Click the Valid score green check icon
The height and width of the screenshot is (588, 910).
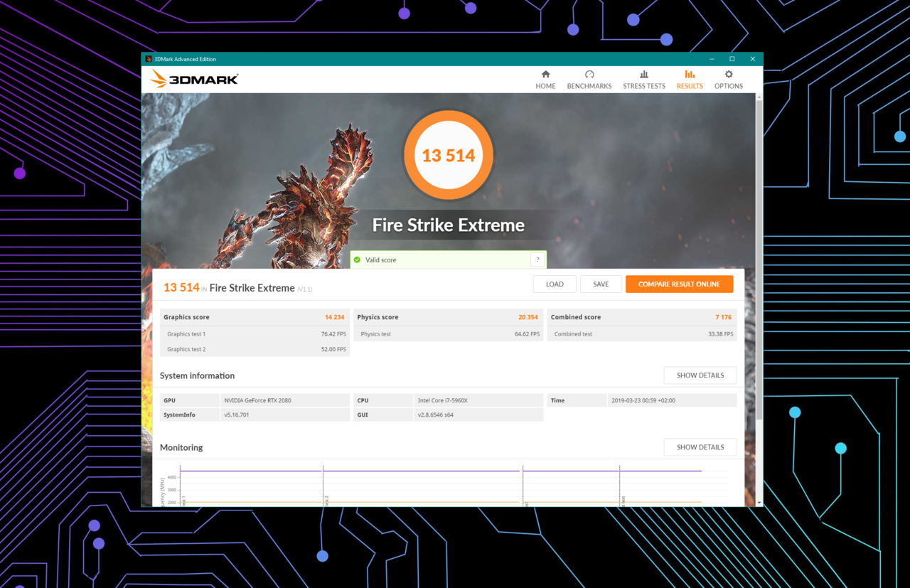pyautogui.click(x=358, y=260)
